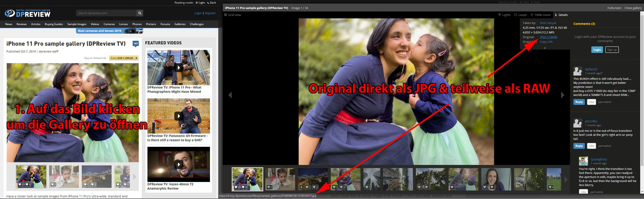The image size is (644, 199).
Task: Click the DPReview logo
Action: pos(28,13)
